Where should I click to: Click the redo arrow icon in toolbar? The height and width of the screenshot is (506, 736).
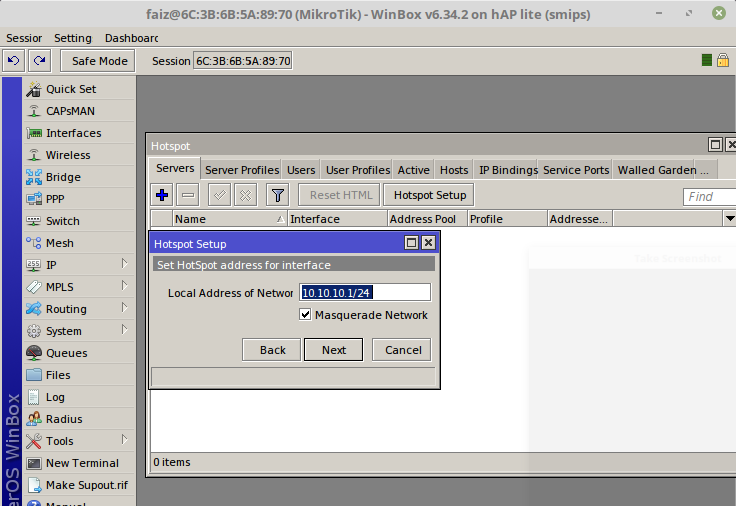tap(39, 61)
